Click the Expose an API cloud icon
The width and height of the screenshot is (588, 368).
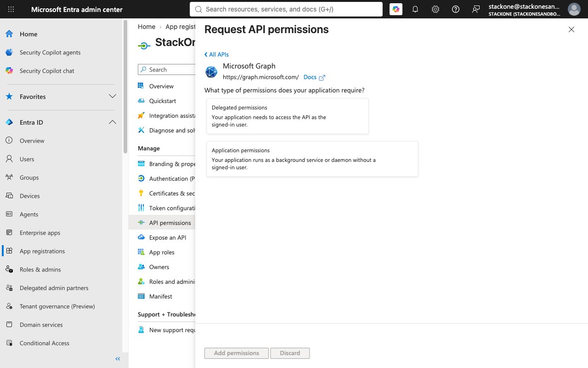pos(141,237)
